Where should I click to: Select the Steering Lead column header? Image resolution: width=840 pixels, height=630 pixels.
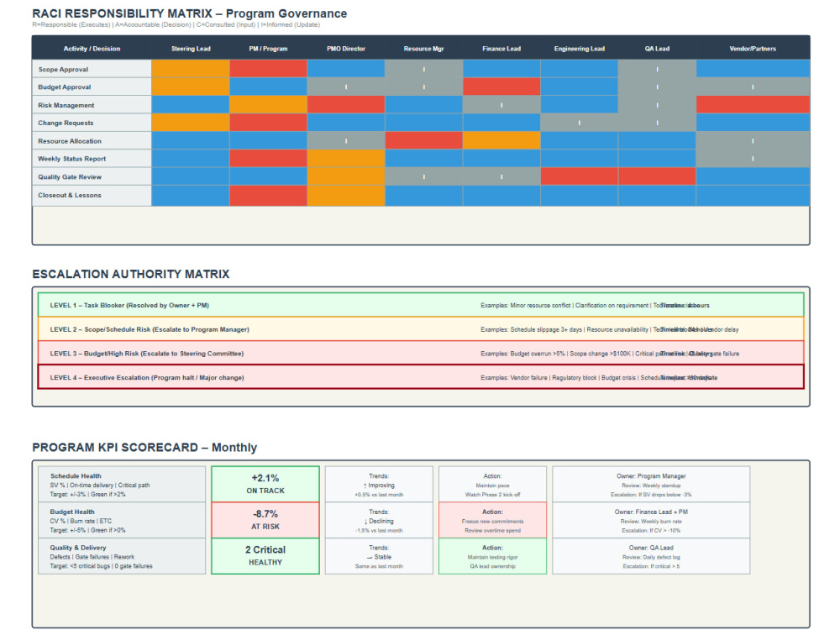pyautogui.click(x=191, y=48)
